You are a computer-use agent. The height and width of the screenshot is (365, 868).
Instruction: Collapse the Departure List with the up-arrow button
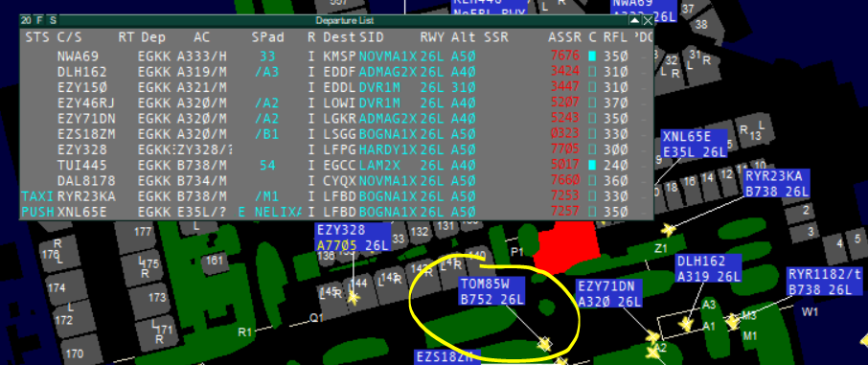(x=634, y=20)
